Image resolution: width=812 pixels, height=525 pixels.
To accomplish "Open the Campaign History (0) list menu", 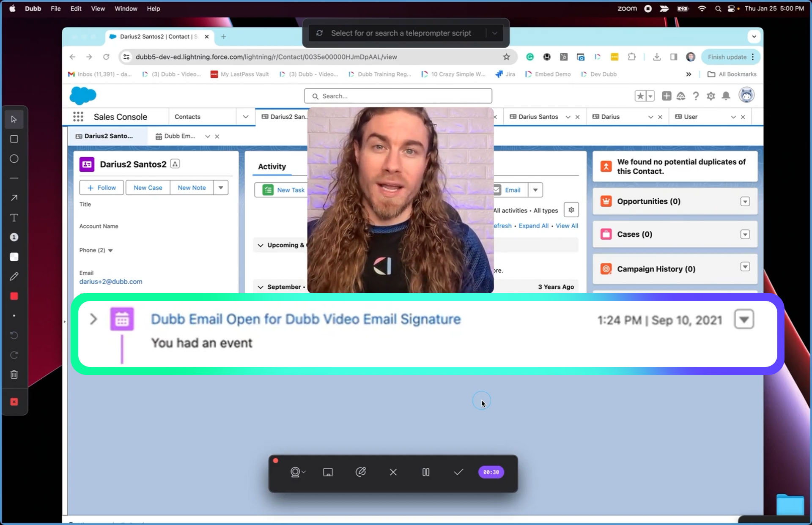I will click(x=745, y=267).
